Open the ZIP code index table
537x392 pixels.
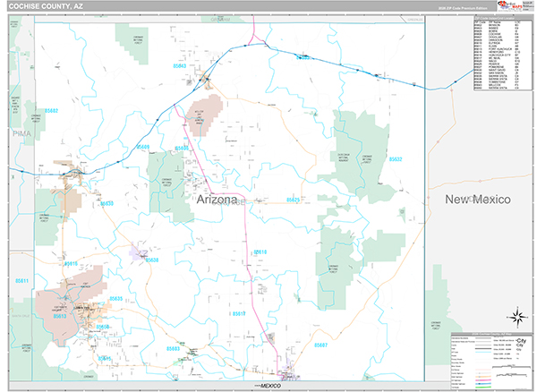point(503,53)
